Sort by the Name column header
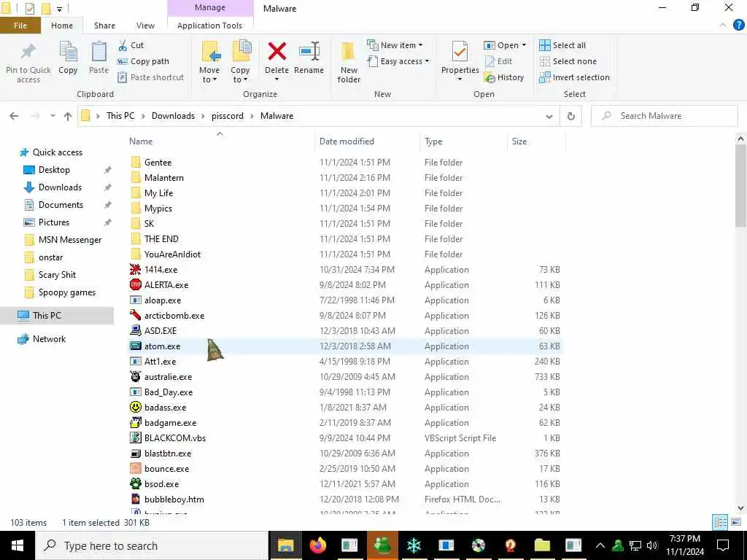747x560 pixels. click(141, 141)
